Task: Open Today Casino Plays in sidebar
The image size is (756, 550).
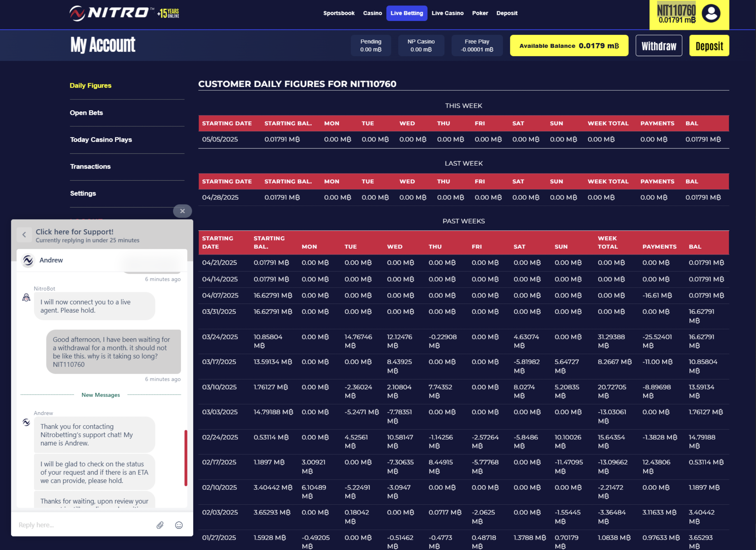Action: coord(101,140)
